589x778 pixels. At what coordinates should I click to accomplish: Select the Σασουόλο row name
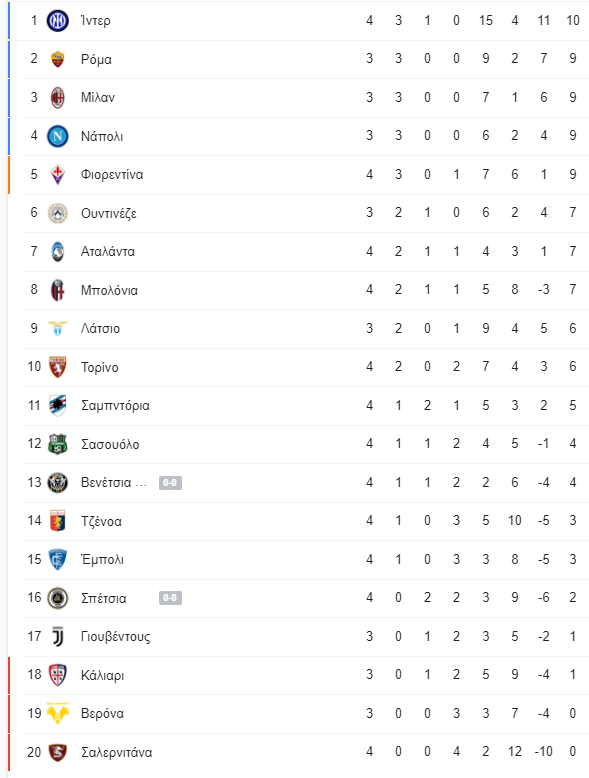(x=110, y=444)
